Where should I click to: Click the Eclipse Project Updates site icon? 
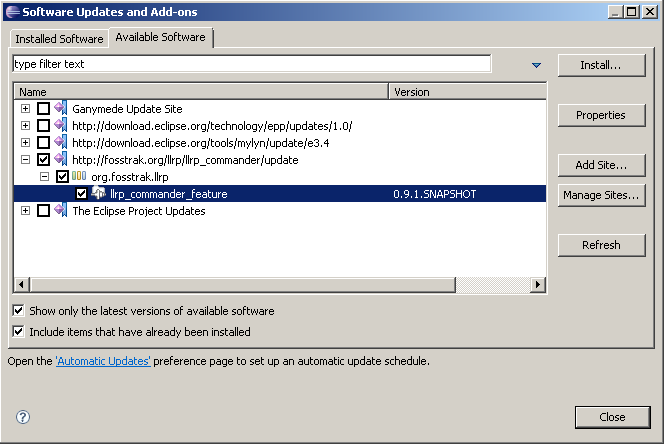pos(61,210)
